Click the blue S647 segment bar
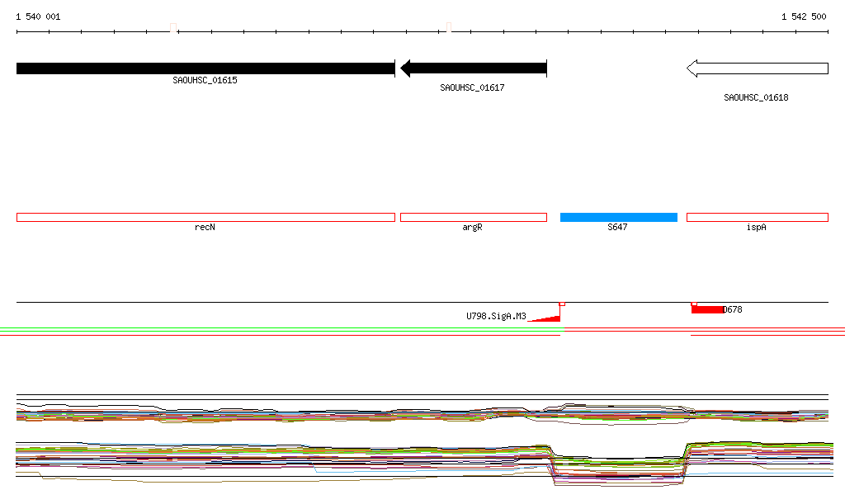The width and height of the screenshot is (845, 504). pos(618,217)
